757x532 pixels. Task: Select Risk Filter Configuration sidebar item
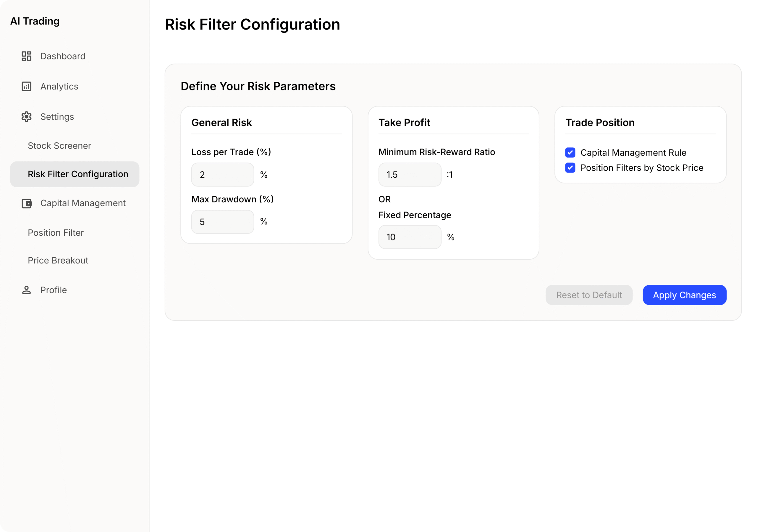78,174
